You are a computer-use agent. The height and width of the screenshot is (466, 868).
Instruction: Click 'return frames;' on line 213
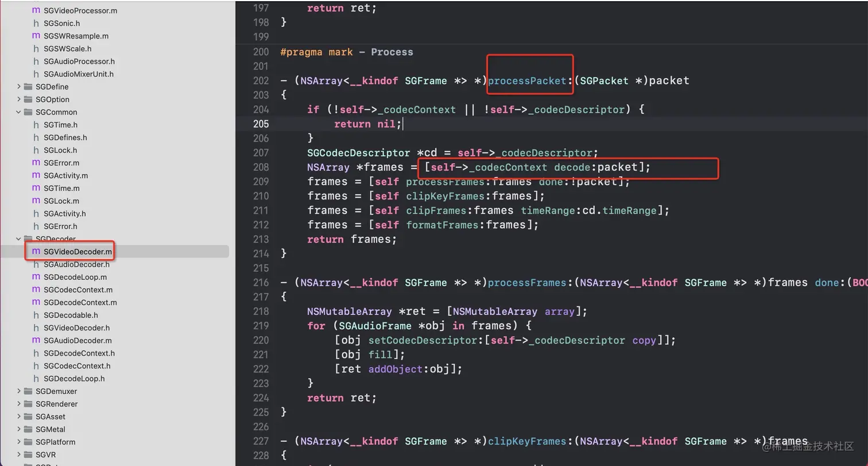(x=351, y=239)
